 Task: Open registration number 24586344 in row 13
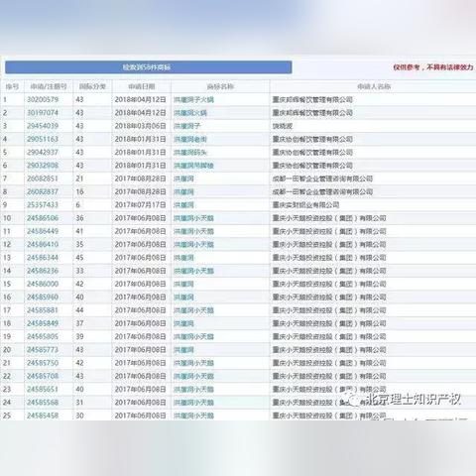click(43, 258)
